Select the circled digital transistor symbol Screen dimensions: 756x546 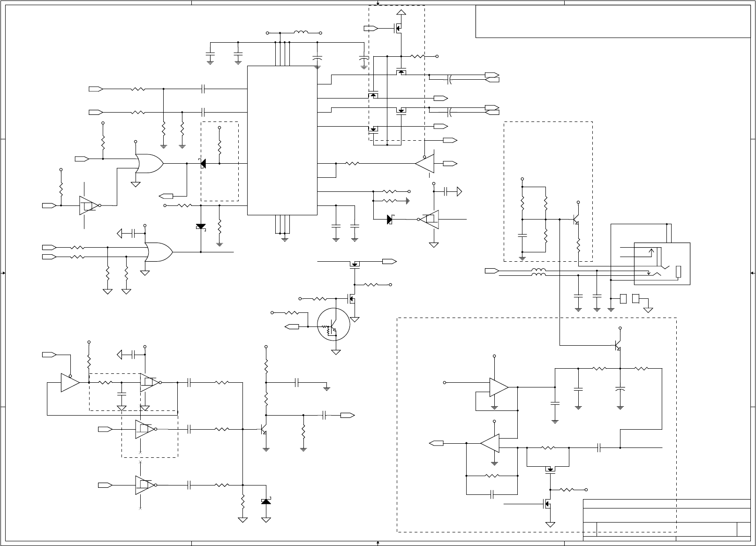[x=334, y=324]
